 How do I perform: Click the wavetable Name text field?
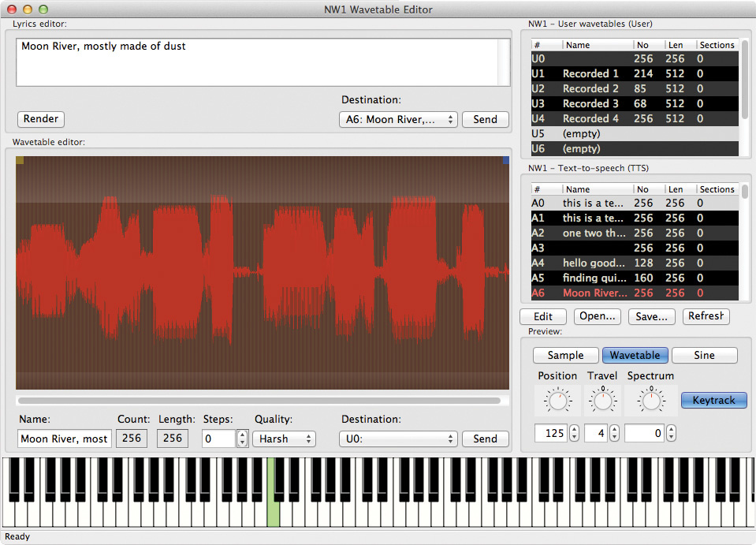coord(64,439)
